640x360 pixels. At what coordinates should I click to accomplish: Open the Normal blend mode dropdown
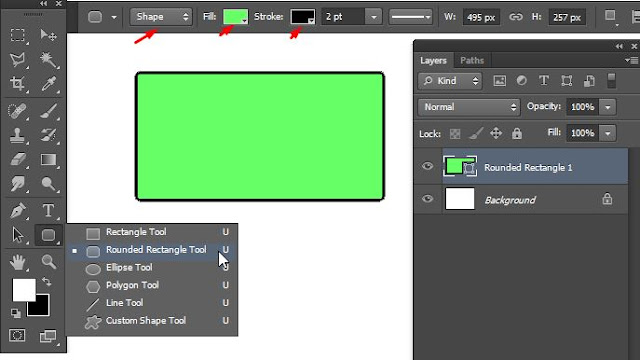click(x=469, y=107)
